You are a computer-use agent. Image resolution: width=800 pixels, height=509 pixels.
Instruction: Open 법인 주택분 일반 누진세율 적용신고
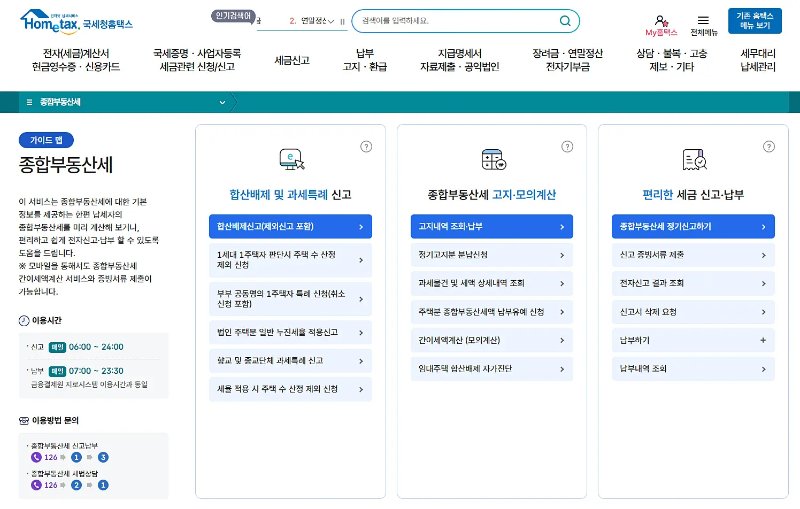[290, 333]
